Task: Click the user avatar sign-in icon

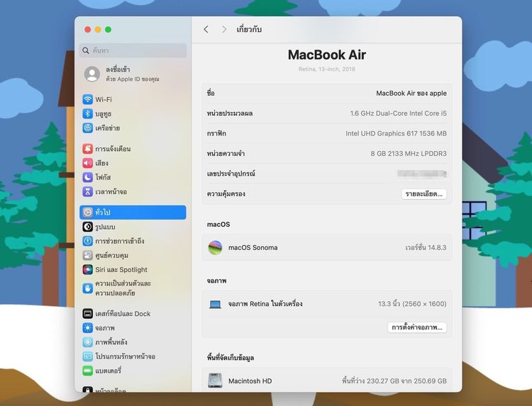Action: (x=92, y=74)
